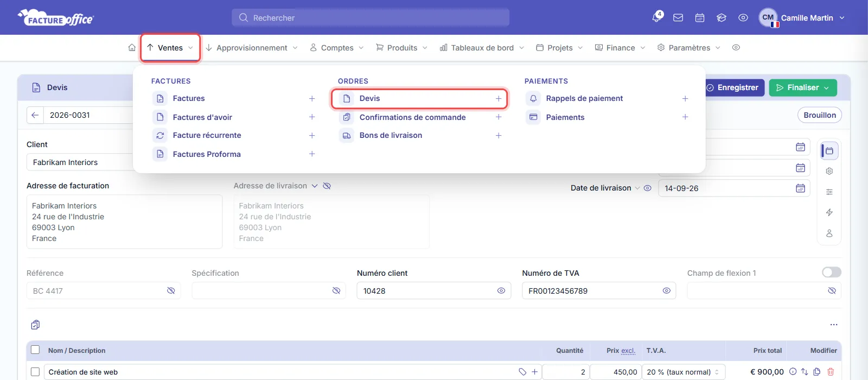Click plus icon beside Factures Proforma
This screenshot has height=380, width=868.
click(x=312, y=154)
